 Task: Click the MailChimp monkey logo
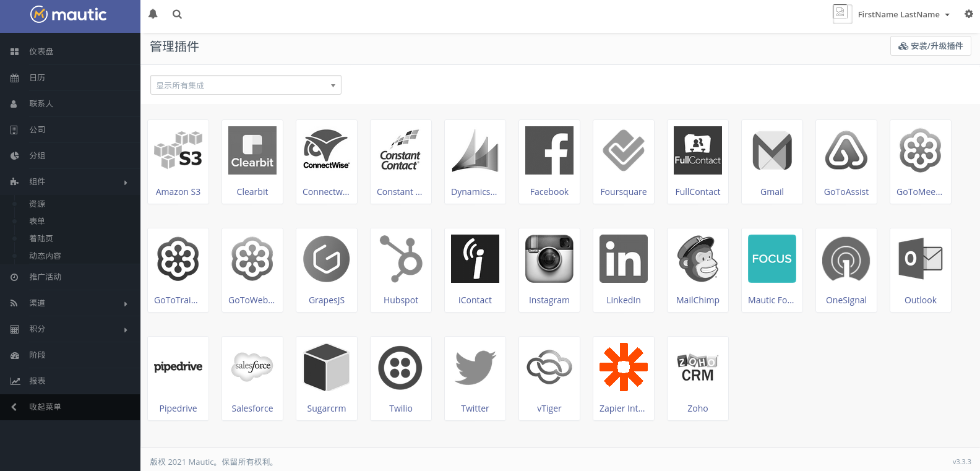click(697, 259)
